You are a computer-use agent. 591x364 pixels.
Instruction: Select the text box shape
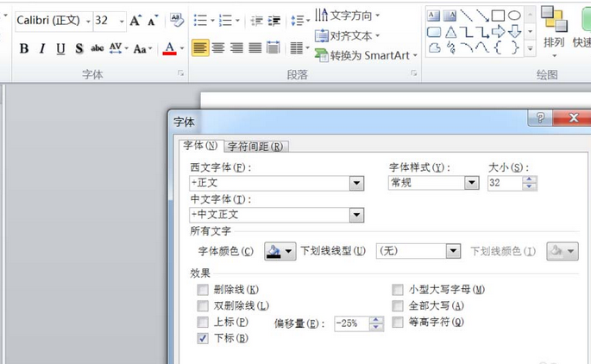point(433,16)
